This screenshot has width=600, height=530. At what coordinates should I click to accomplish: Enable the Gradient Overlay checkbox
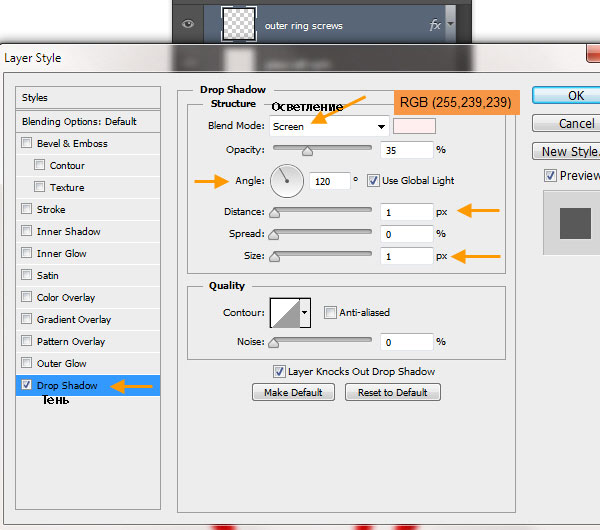[x=26, y=319]
